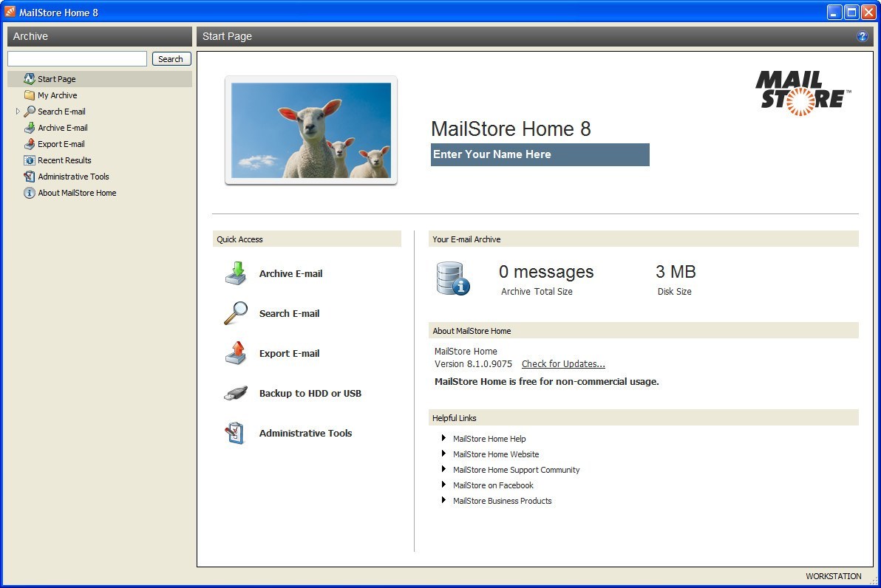Select the My Archive folder icon
The width and height of the screenshot is (881, 588).
[30, 95]
